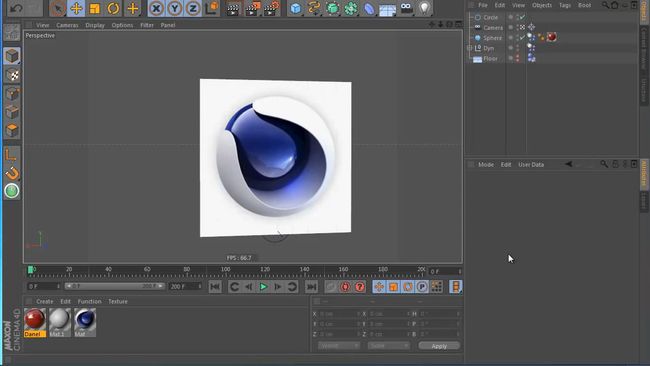Open the coordinate system dropdown left of Apply
The width and height of the screenshot is (650, 366).
339,346
